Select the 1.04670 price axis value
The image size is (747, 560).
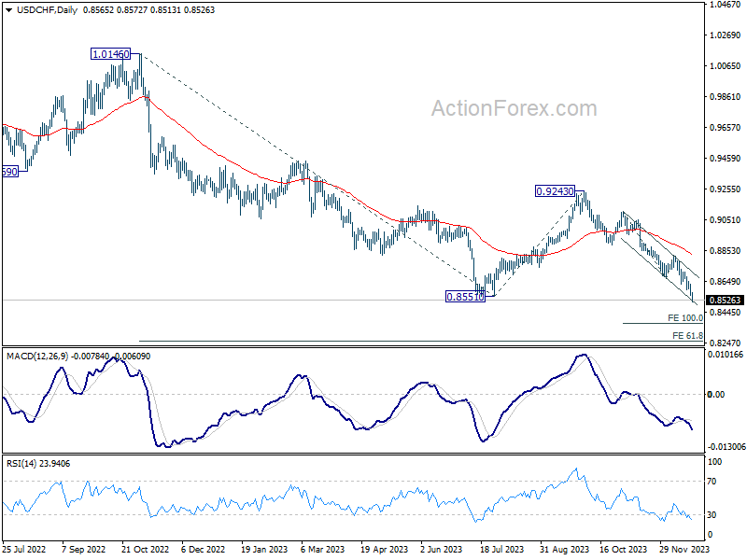tap(726, 5)
